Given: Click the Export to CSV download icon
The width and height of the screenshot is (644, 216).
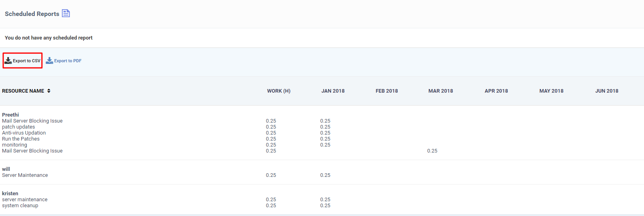Looking at the screenshot, I should [8, 60].
